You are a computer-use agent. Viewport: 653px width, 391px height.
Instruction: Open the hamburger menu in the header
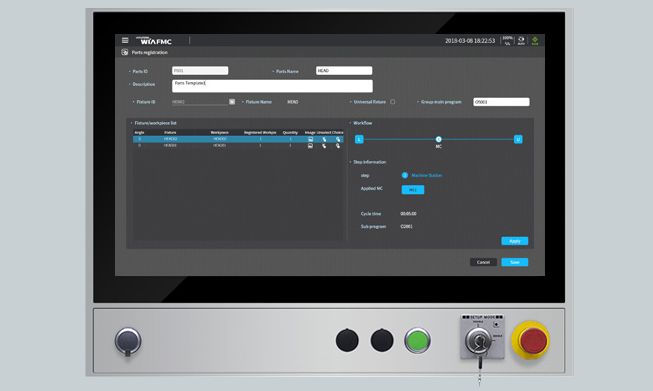tap(125, 40)
